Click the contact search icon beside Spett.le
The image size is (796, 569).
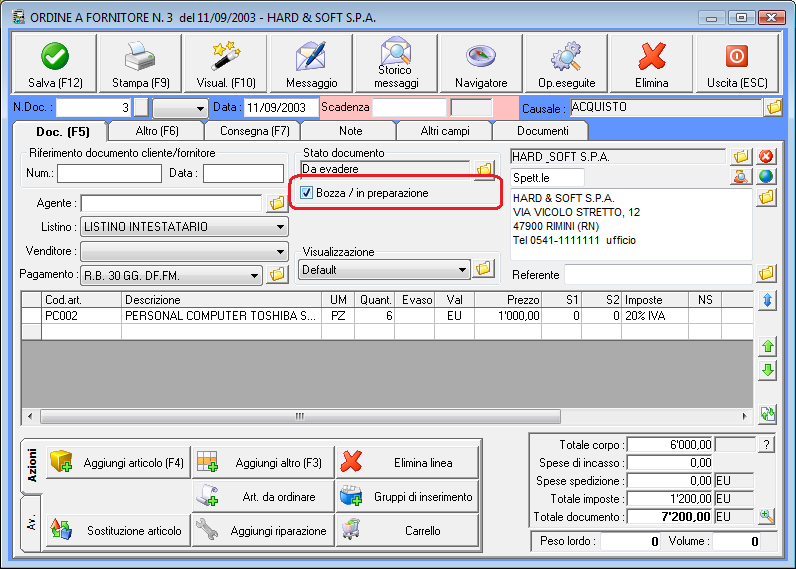coord(741,177)
